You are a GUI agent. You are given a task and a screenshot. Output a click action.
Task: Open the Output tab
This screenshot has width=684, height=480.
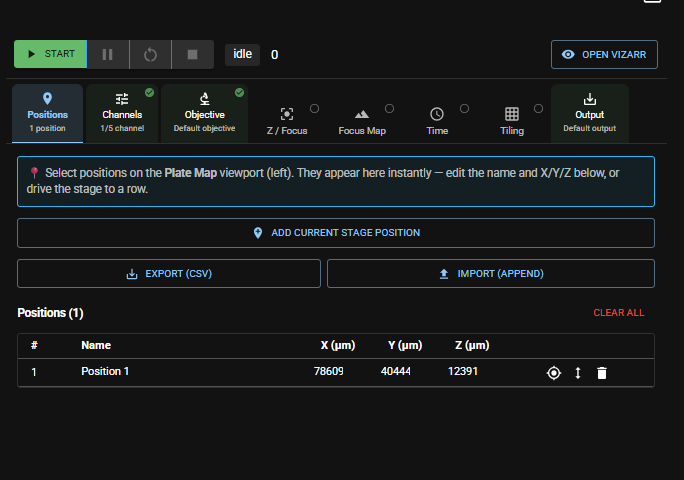coord(590,113)
